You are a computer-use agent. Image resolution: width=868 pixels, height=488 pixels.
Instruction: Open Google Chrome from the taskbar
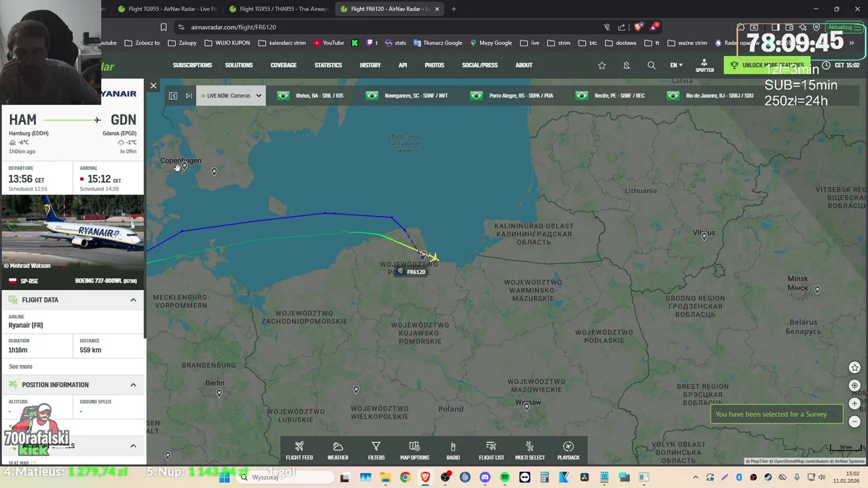tap(405, 477)
